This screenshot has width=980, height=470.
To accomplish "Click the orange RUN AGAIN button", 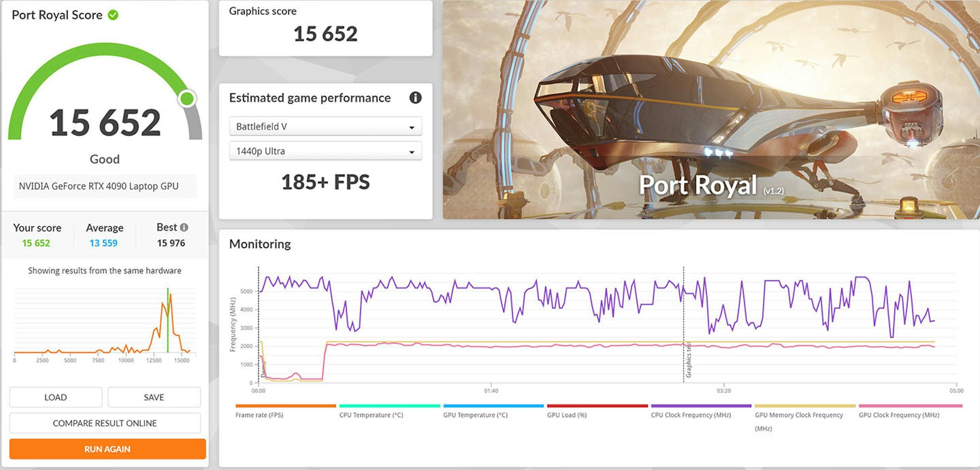I will (108, 449).
